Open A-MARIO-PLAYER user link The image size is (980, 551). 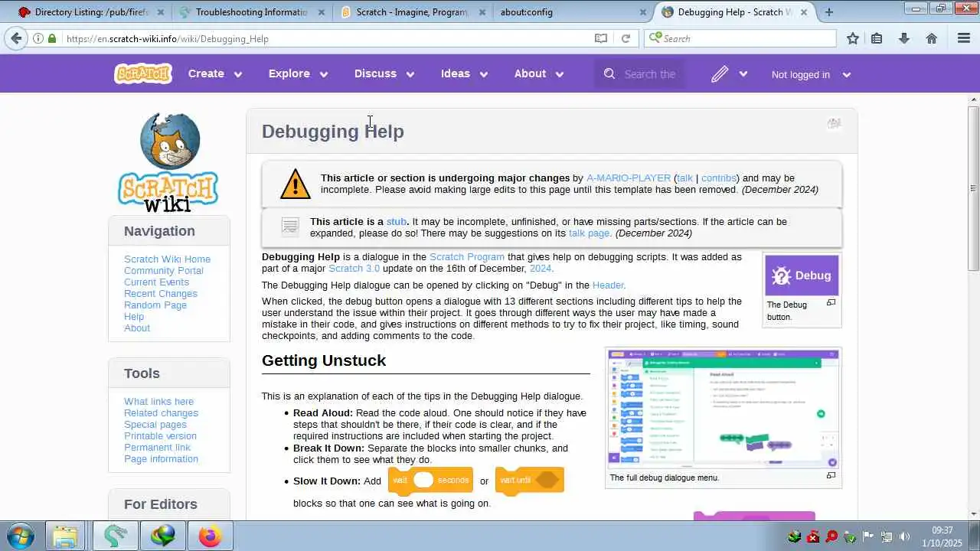coord(629,178)
